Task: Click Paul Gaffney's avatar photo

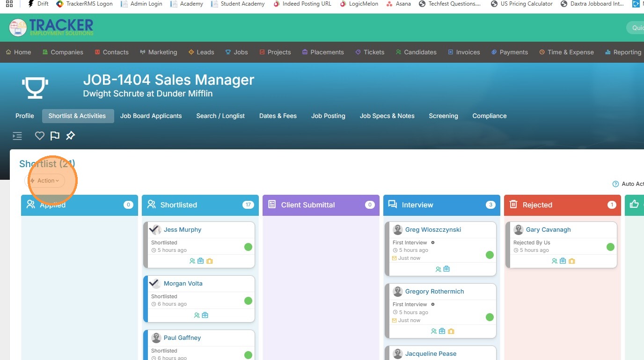Action: (156, 338)
